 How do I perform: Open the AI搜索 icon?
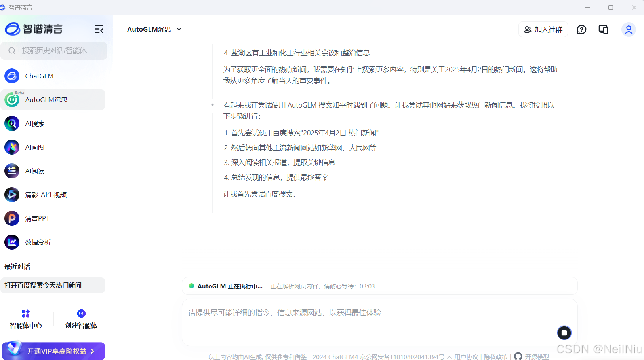[12, 123]
